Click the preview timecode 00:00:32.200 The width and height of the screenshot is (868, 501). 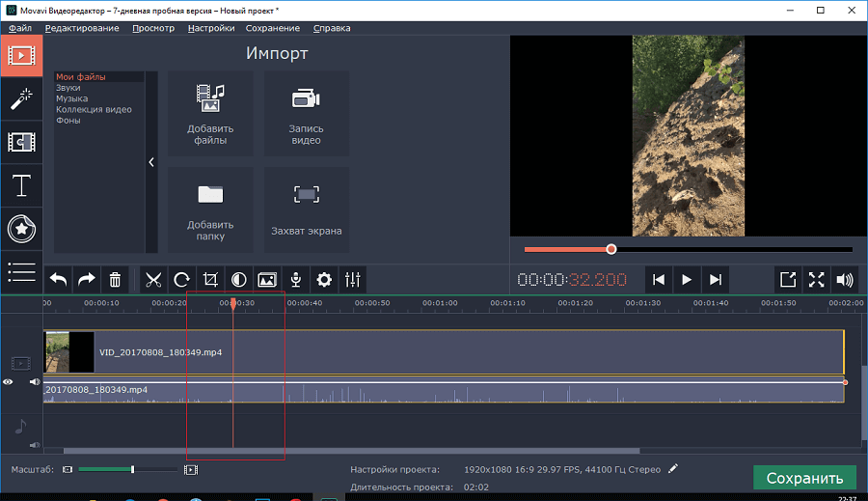pyautogui.click(x=572, y=280)
